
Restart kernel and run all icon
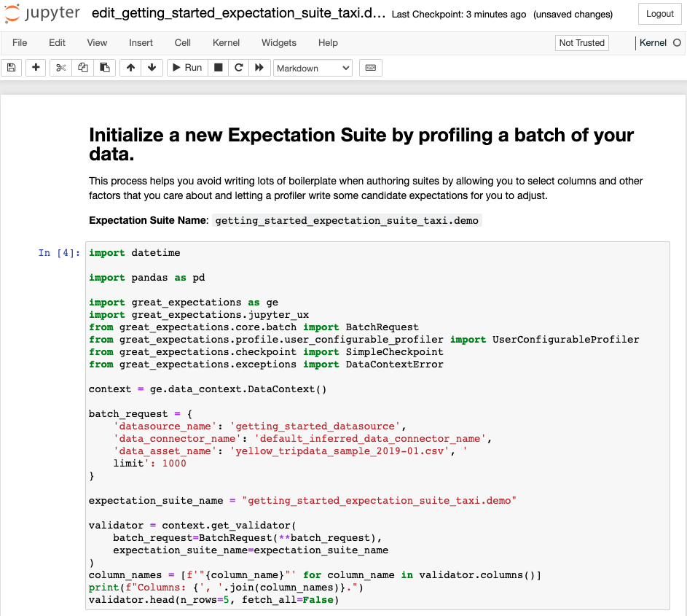[259, 68]
